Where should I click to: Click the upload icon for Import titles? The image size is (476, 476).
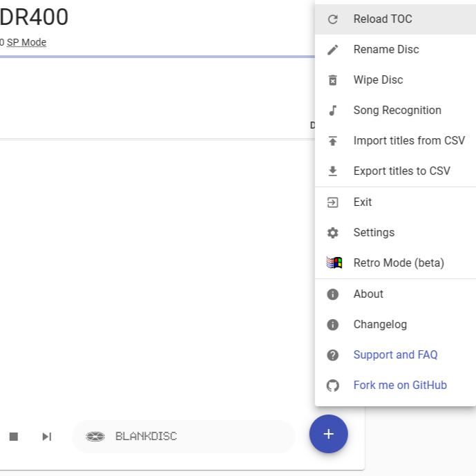[332, 141]
